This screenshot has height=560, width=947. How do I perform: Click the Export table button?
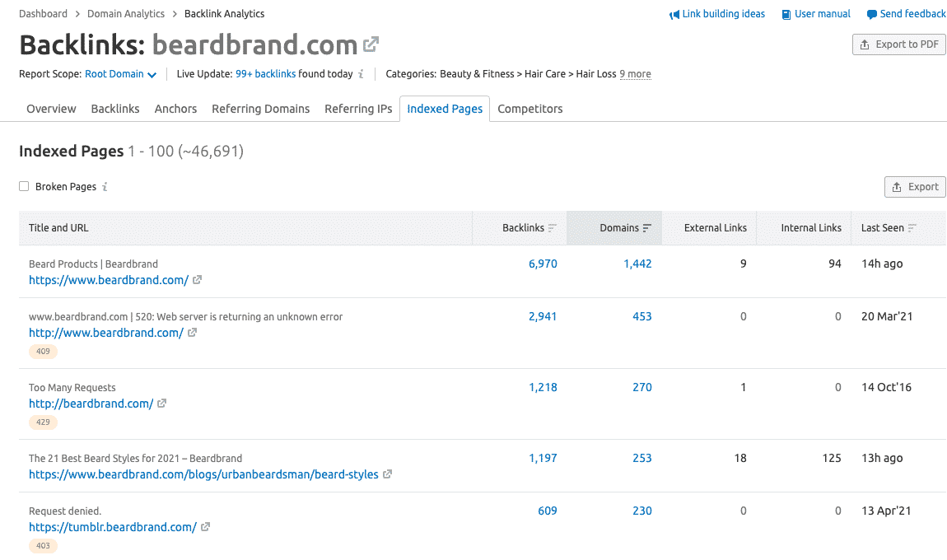(x=915, y=187)
